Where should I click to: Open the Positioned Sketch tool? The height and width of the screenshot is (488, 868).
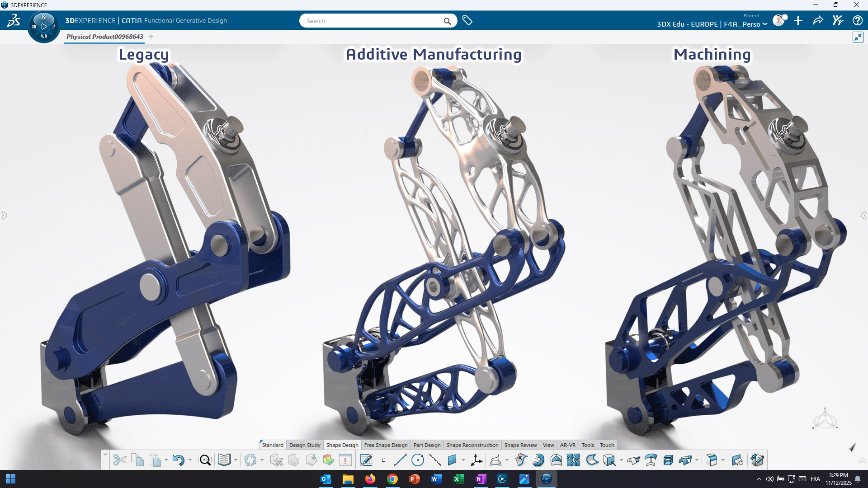pos(366,460)
